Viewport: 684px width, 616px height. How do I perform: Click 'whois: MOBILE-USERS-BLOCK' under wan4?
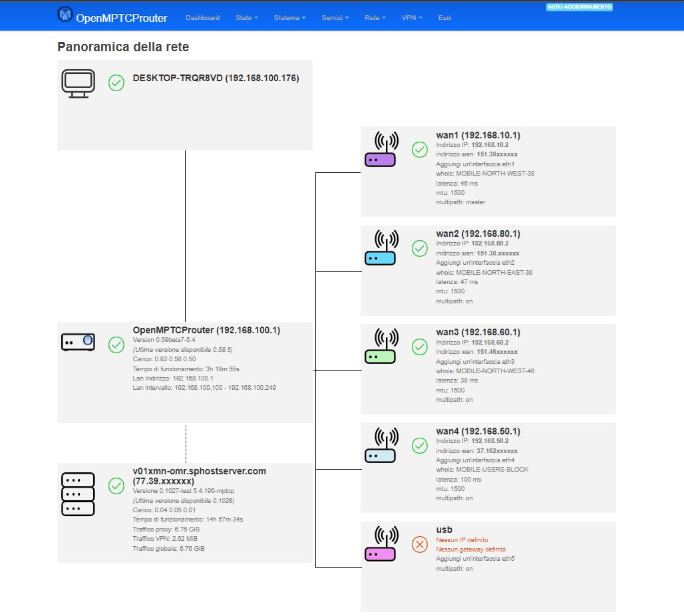click(482, 470)
